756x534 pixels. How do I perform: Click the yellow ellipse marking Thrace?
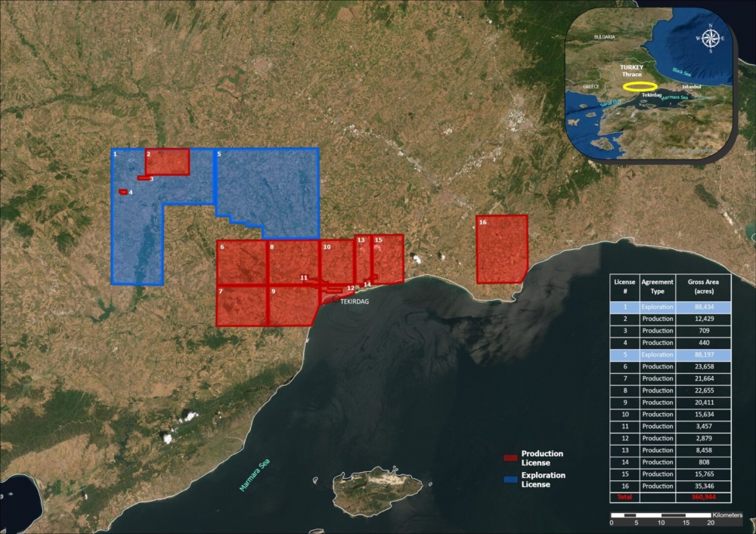640,87
